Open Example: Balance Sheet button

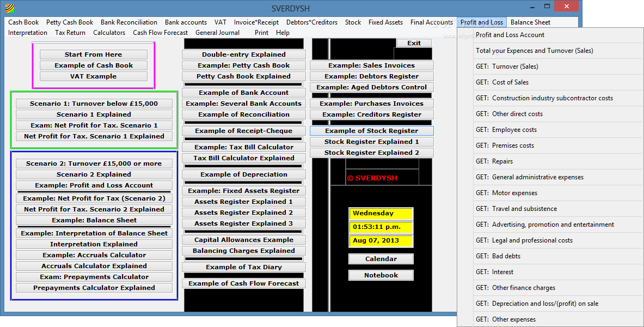coord(94,220)
